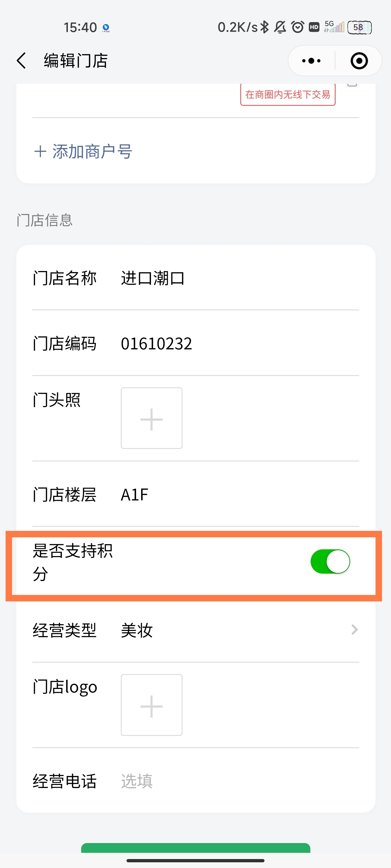Tap the plus icon beside 添加商户号

(40, 152)
